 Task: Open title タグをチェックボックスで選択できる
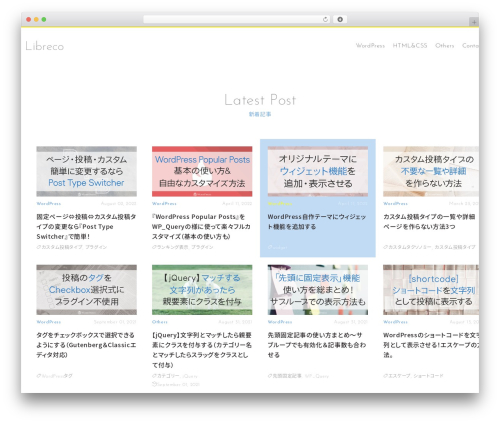(x=86, y=345)
